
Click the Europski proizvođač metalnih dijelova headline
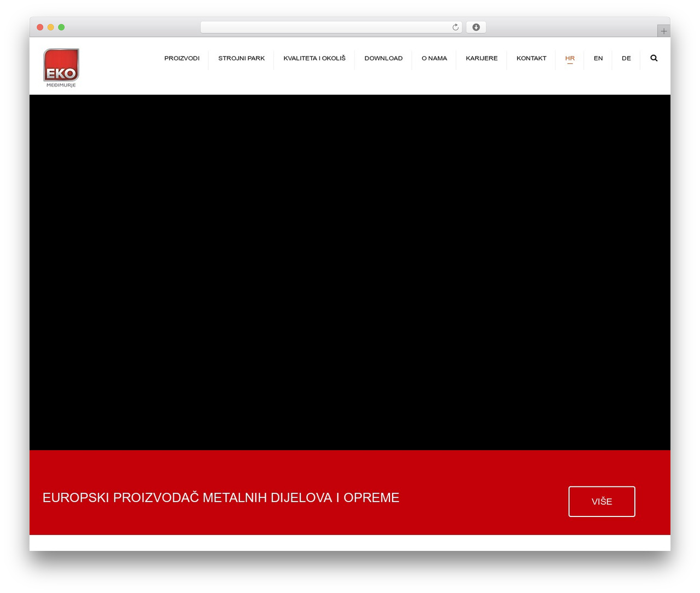[221, 497]
